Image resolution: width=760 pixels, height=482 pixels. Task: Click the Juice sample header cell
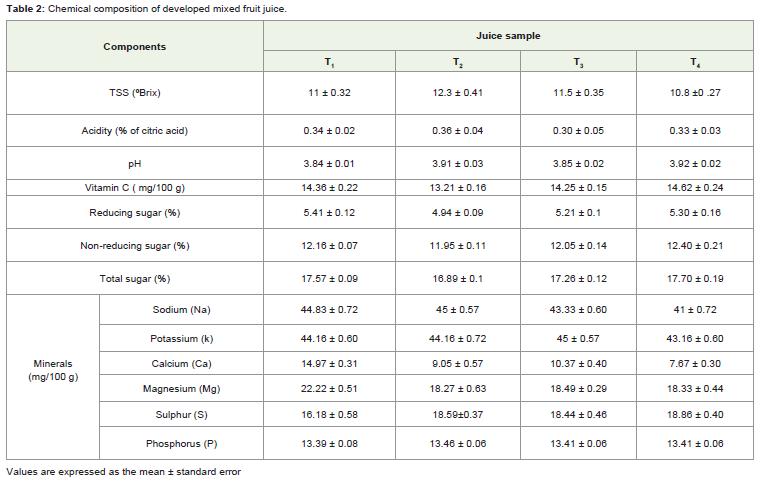508,36
